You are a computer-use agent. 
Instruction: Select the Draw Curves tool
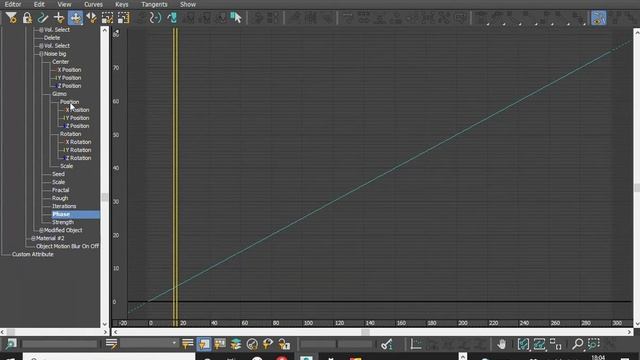tap(42, 18)
